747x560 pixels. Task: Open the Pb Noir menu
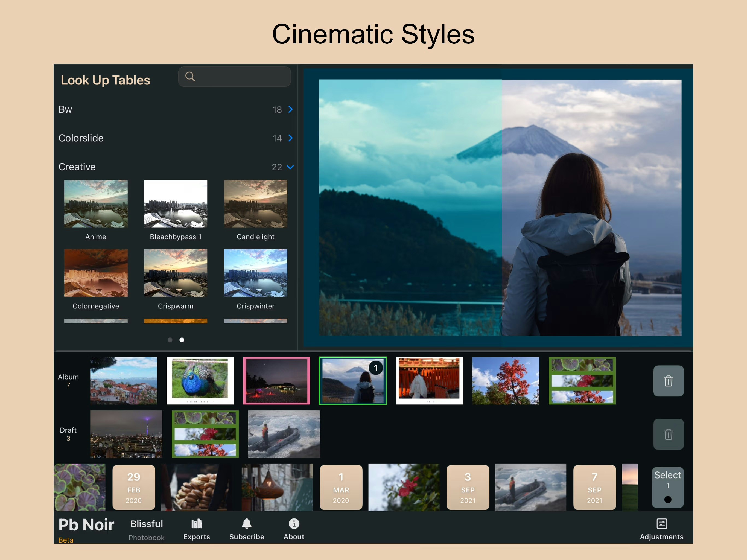pyautogui.click(x=86, y=524)
